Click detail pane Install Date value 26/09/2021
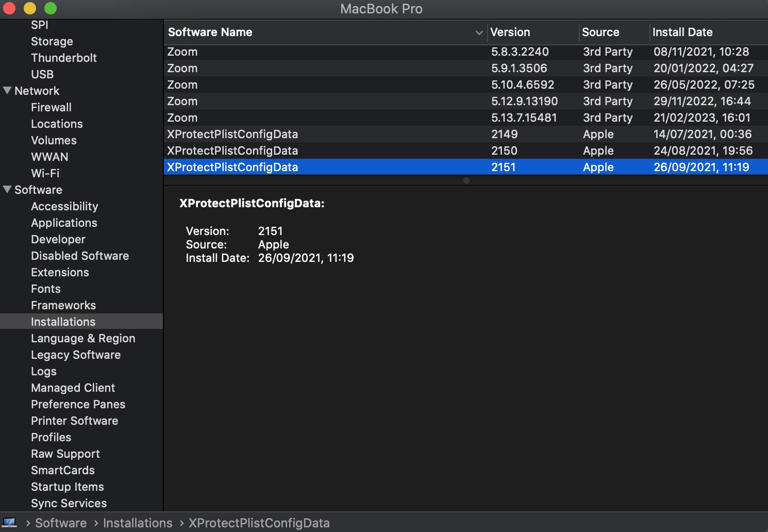The height and width of the screenshot is (532, 768). 306,258
